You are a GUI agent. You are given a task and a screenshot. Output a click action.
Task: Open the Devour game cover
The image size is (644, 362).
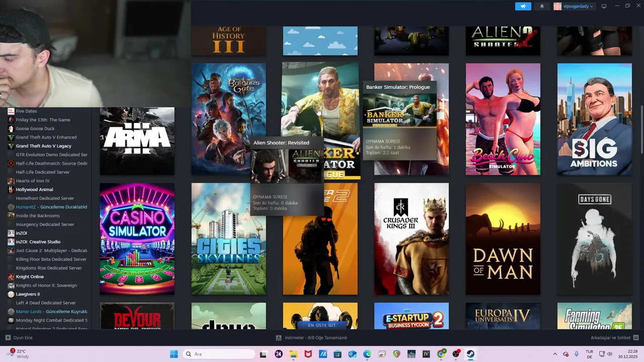click(x=137, y=316)
